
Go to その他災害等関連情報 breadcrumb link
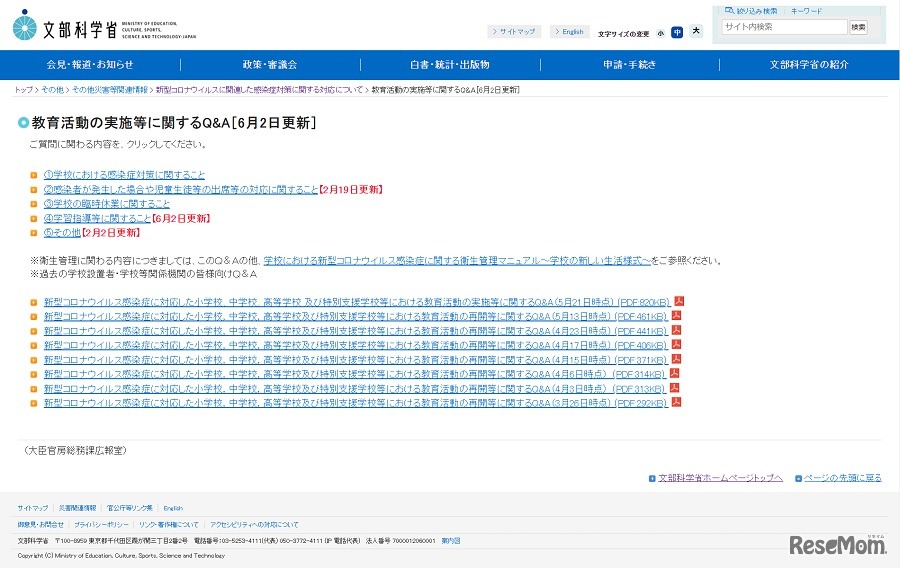tap(110, 90)
